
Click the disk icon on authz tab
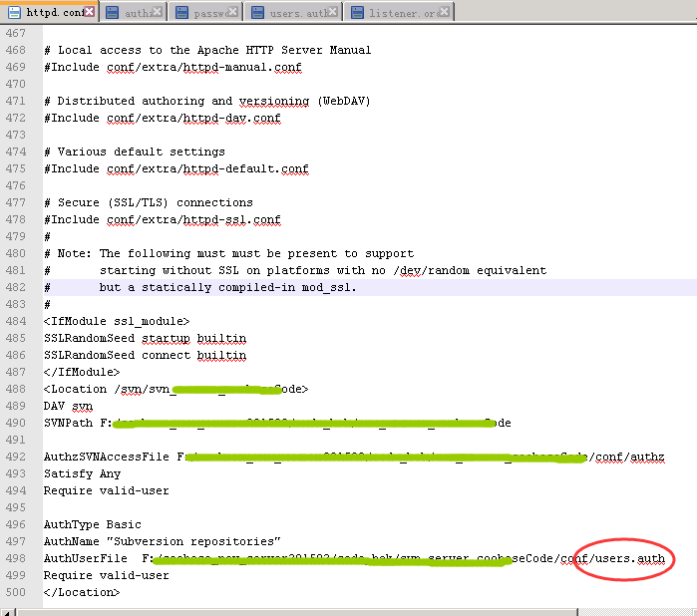tap(112, 12)
